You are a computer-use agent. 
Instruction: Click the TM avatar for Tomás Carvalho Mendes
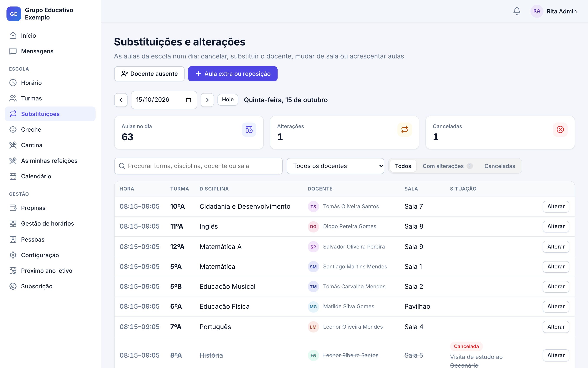click(x=313, y=287)
